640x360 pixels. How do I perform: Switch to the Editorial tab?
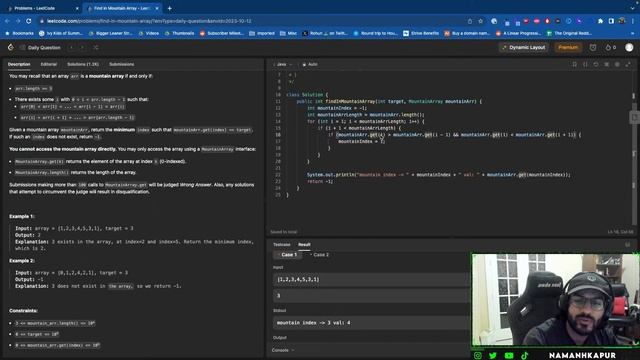49,64
